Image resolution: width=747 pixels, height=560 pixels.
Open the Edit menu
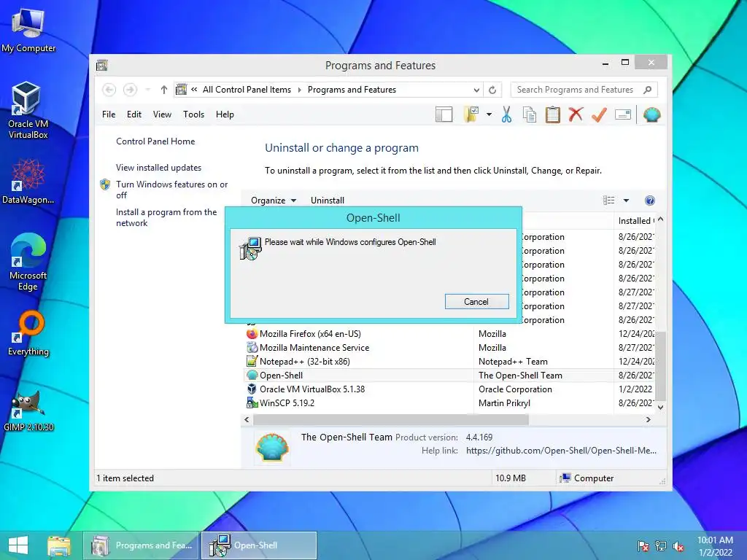point(134,114)
